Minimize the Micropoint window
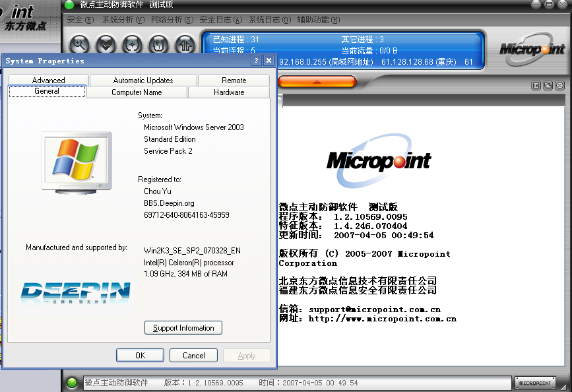The height and width of the screenshot is (392, 572). [536, 5]
